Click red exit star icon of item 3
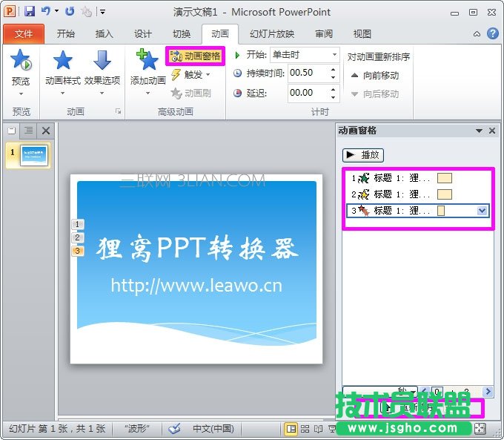 364,211
